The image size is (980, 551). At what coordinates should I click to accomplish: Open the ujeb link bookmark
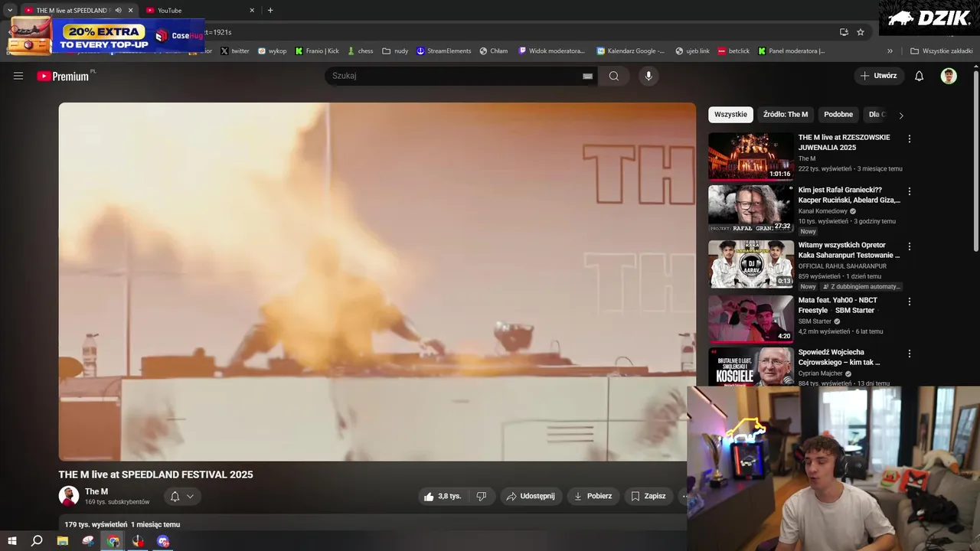tap(692, 51)
